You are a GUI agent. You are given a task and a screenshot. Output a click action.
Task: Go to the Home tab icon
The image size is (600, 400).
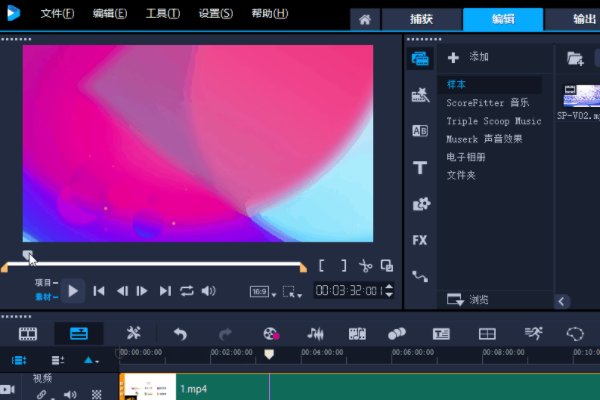click(365, 19)
